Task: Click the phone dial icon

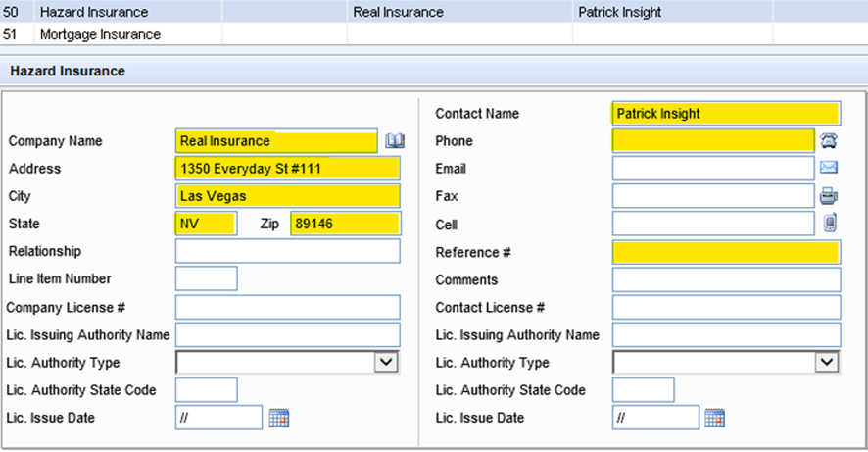Action: tap(829, 141)
